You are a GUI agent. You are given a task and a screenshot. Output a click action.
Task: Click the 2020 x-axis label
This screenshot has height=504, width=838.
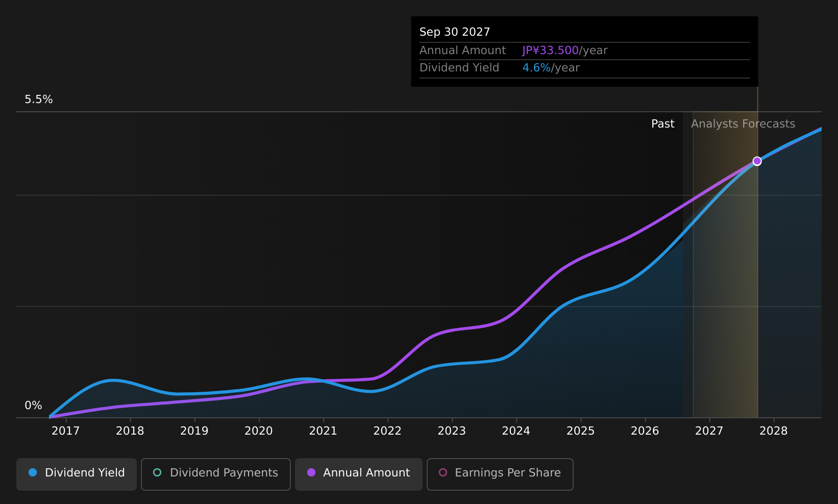259,431
